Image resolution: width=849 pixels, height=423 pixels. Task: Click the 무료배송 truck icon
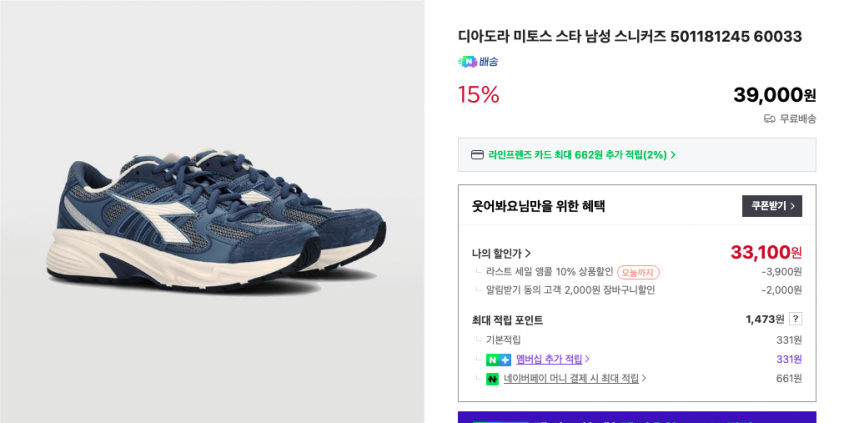click(769, 119)
